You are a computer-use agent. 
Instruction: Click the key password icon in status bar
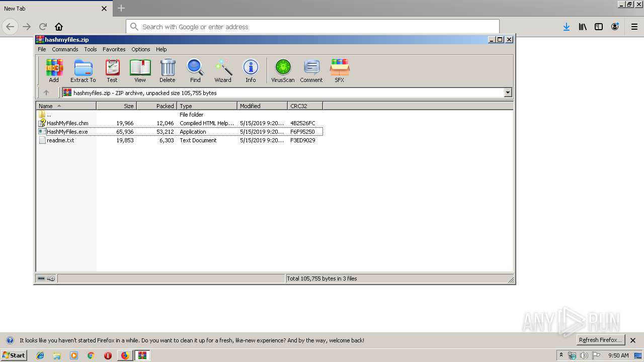click(51, 279)
